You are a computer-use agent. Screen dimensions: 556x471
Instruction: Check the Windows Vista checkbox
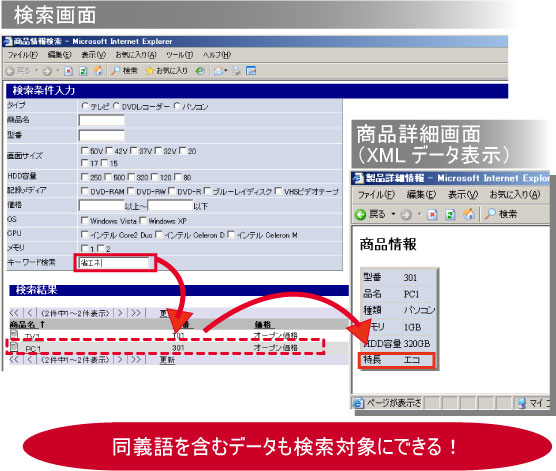click(x=84, y=221)
